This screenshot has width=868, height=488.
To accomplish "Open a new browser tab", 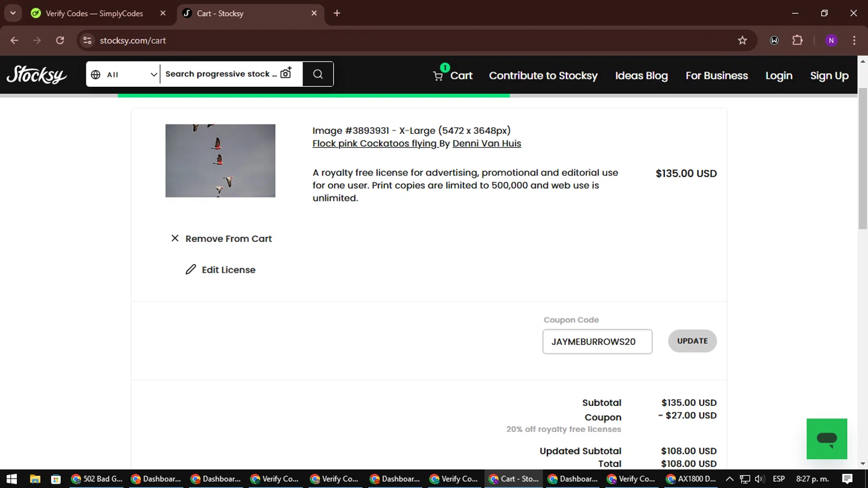I will 337,13.
